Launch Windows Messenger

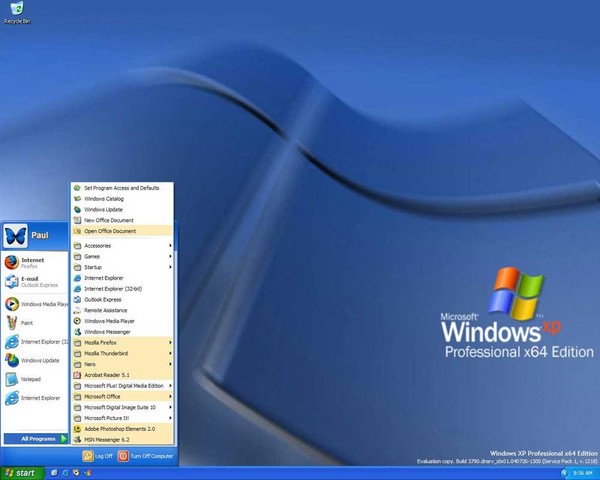122,331
